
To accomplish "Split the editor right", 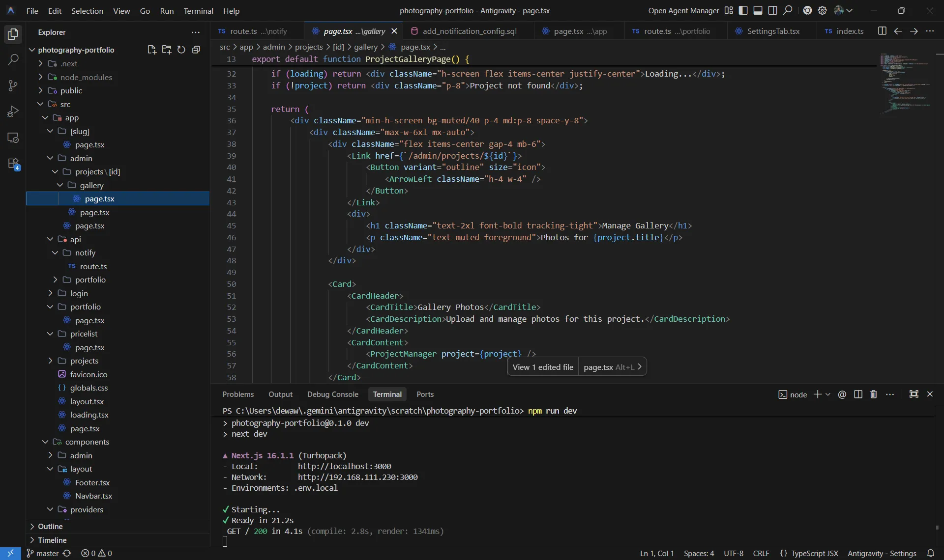I will (x=882, y=31).
